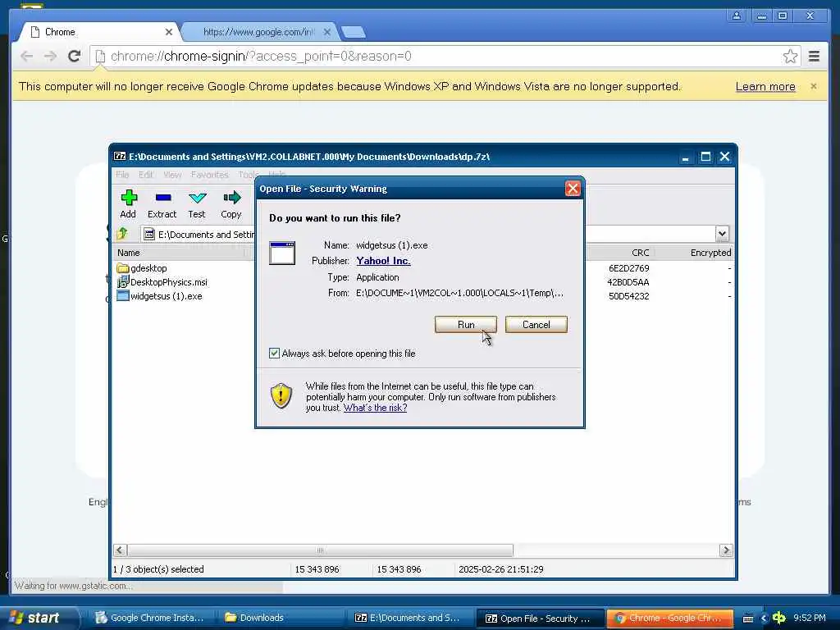Screen dimensions: 840x630
Task: Click the archive icon in 7-Zip address field
Action: point(149,234)
